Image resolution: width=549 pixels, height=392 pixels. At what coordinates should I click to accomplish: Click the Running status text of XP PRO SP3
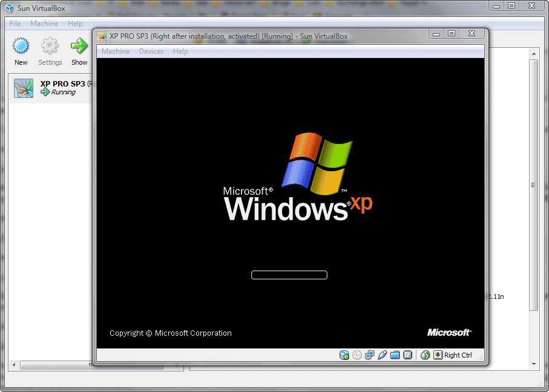[63, 92]
